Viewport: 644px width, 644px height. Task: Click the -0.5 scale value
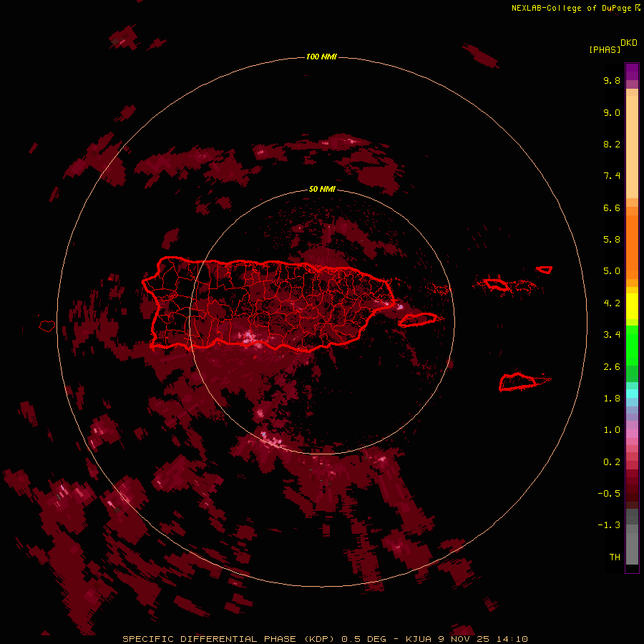pos(609,494)
